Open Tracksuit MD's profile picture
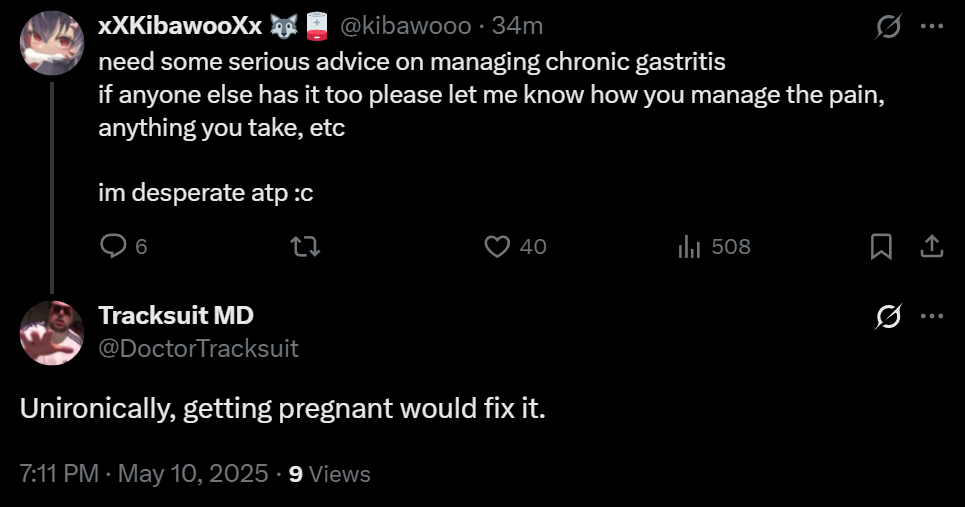 point(51,332)
